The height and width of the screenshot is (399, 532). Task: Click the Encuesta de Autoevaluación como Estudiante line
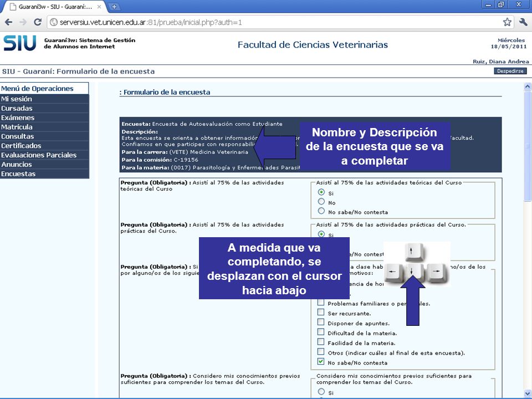(x=202, y=124)
